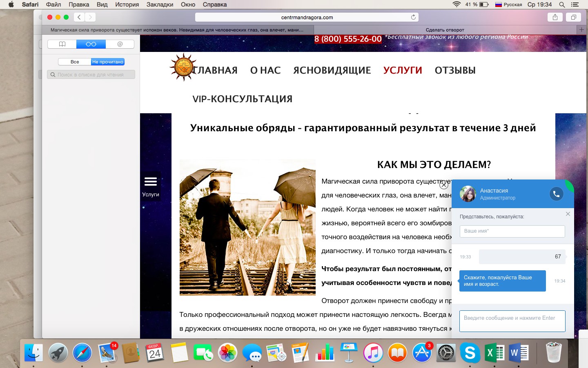This screenshot has height=368, width=588.
Task: Switch the sidebar to Shared Links tab
Action: click(120, 44)
